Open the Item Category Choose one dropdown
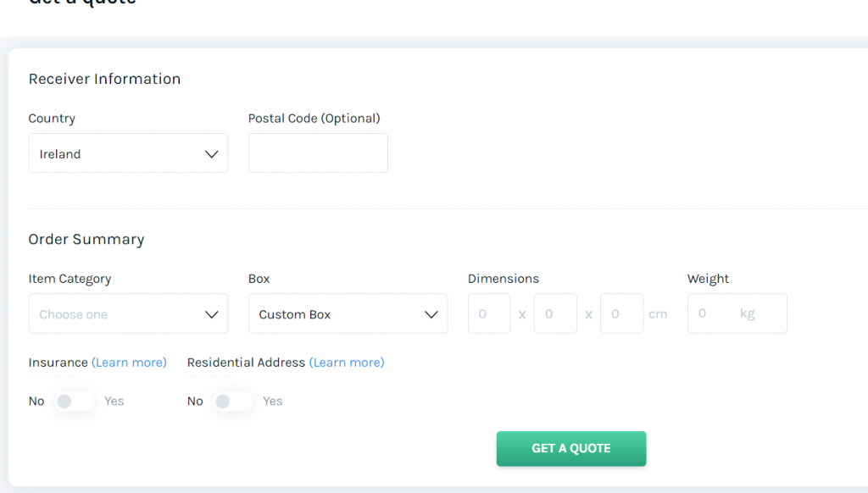Viewport: 868px width, 493px height. click(129, 313)
